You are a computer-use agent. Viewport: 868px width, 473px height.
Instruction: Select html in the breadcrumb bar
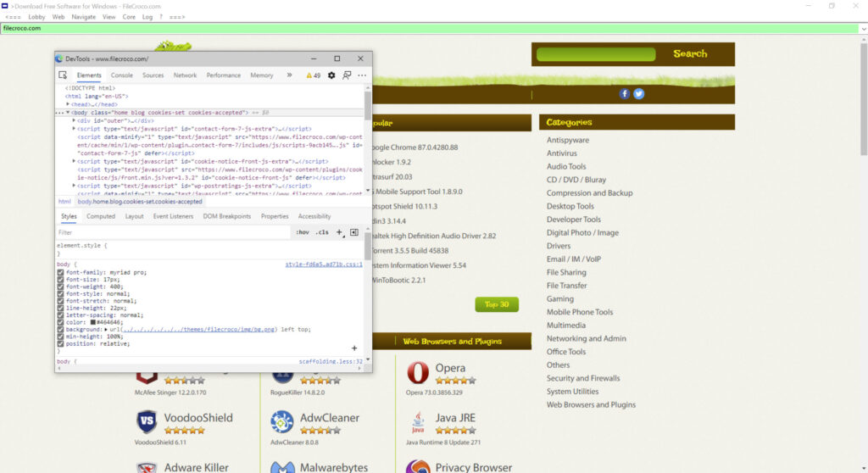coord(64,202)
